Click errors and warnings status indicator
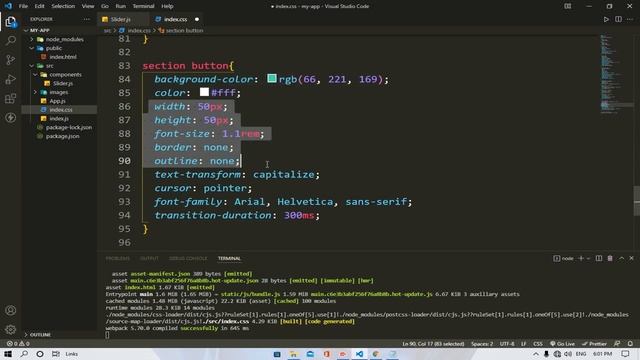The width and height of the screenshot is (640, 360). click(x=18, y=344)
